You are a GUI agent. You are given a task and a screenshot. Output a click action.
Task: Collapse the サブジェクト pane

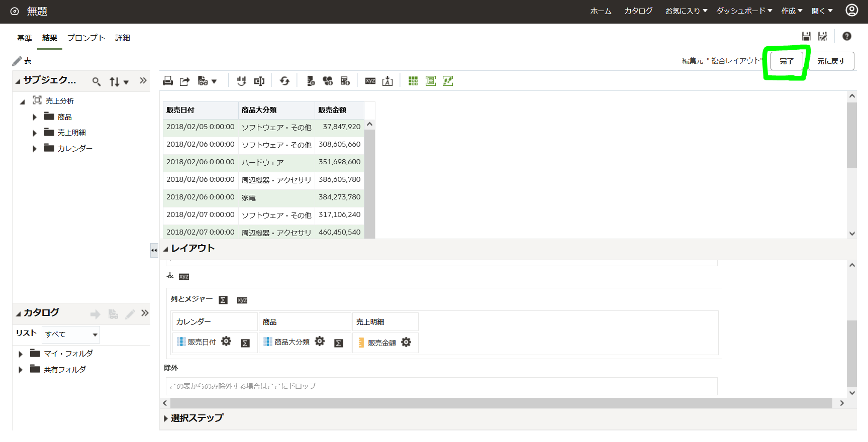coord(18,81)
